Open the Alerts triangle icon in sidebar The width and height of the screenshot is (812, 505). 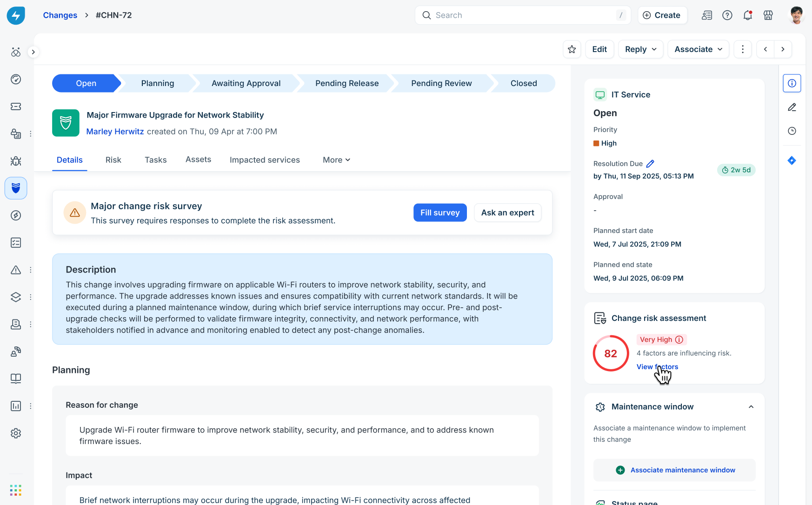(x=16, y=270)
